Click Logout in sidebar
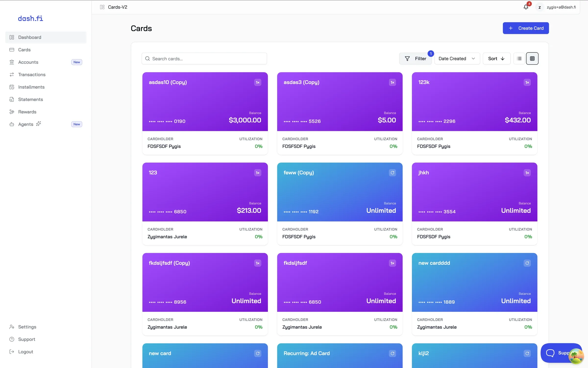The image size is (588, 368). click(x=46, y=352)
